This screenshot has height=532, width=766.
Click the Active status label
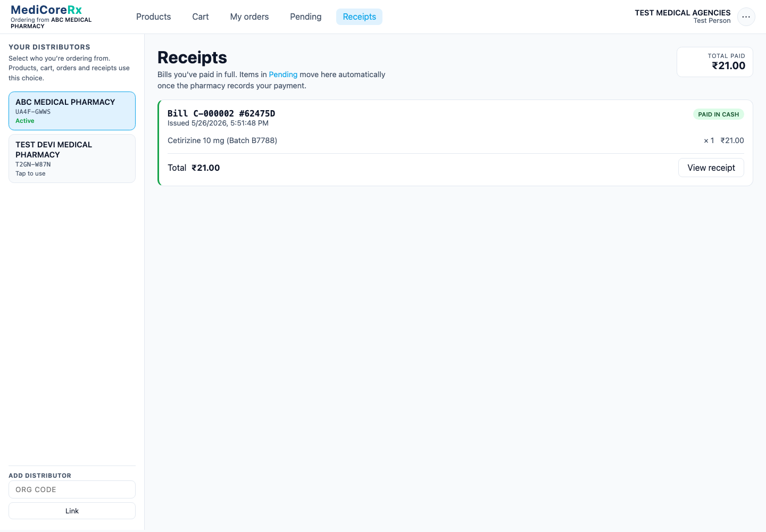(x=25, y=121)
